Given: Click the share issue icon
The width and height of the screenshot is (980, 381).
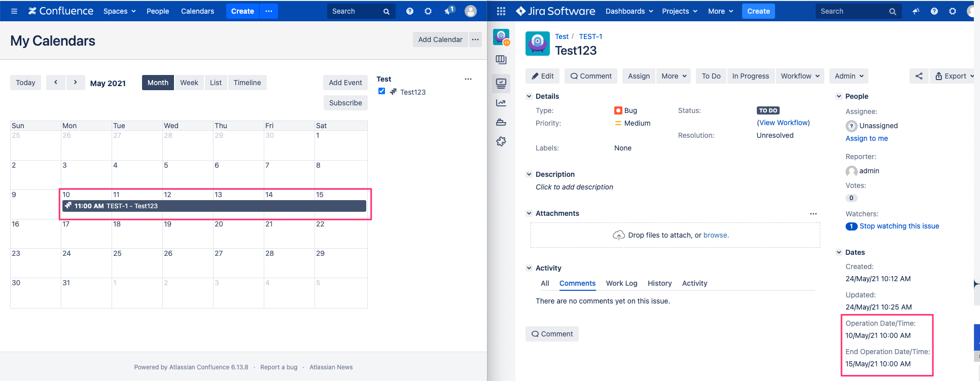Looking at the screenshot, I should pos(919,76).
